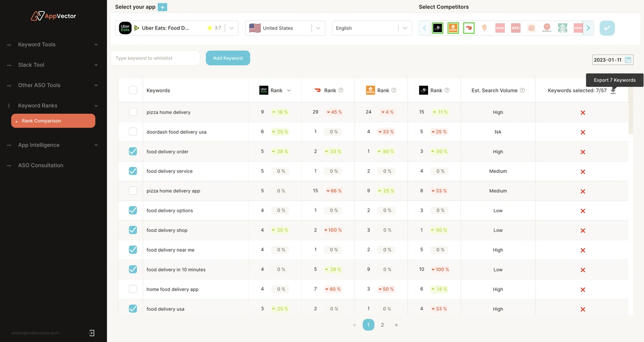Viewport: 644px width, 342px height.
Task: Uncheck food delivery order keyword
Action: click(x=133, y=151)
